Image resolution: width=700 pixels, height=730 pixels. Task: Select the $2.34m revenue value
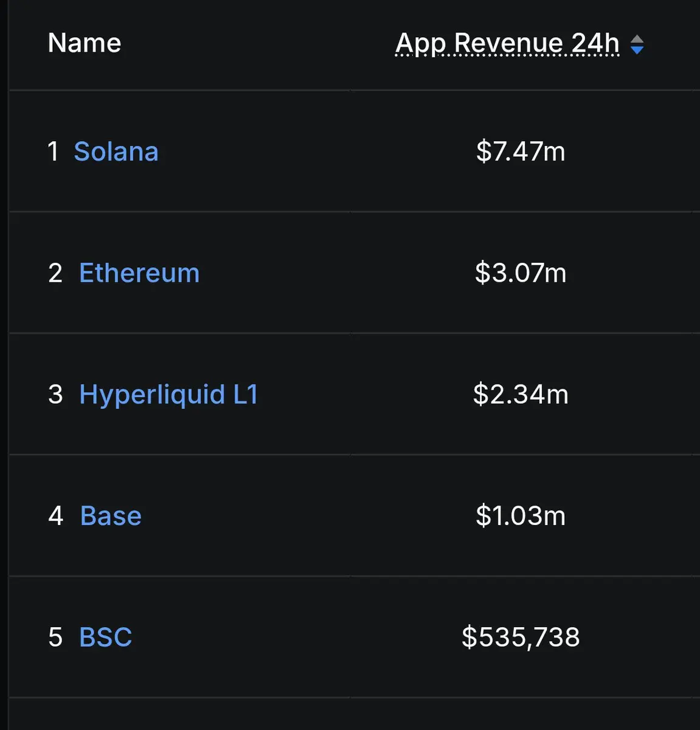coord(521,395)
